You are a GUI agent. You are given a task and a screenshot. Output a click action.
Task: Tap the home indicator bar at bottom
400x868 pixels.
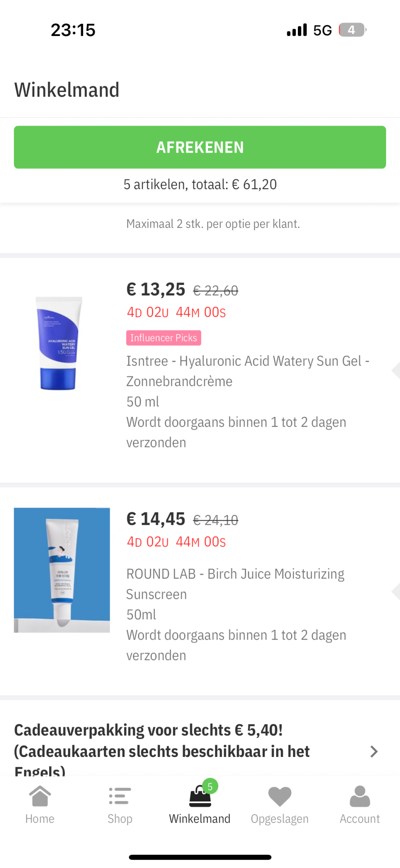[x=200, y=857]
